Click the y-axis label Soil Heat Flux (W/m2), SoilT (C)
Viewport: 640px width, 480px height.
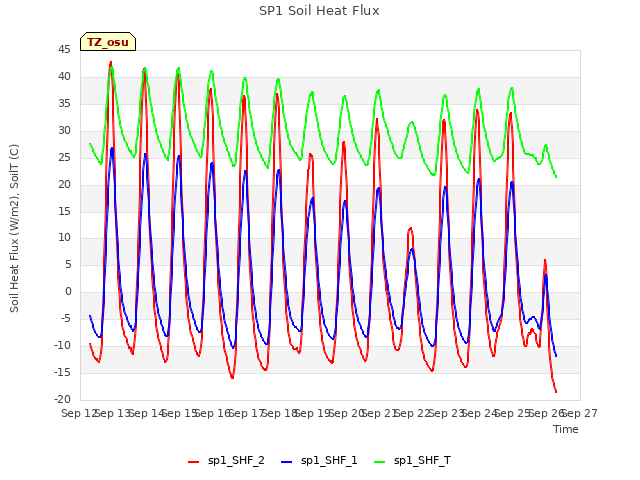point(14,228)
